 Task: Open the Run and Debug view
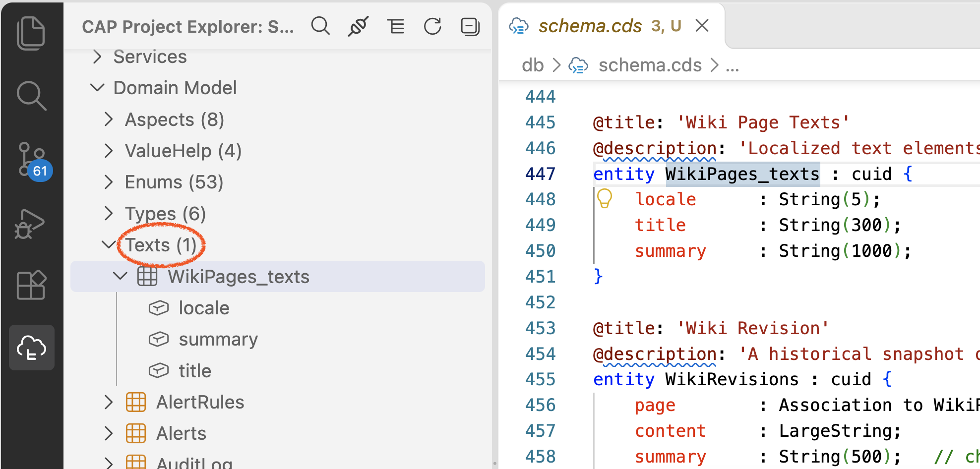click(30, 223)
